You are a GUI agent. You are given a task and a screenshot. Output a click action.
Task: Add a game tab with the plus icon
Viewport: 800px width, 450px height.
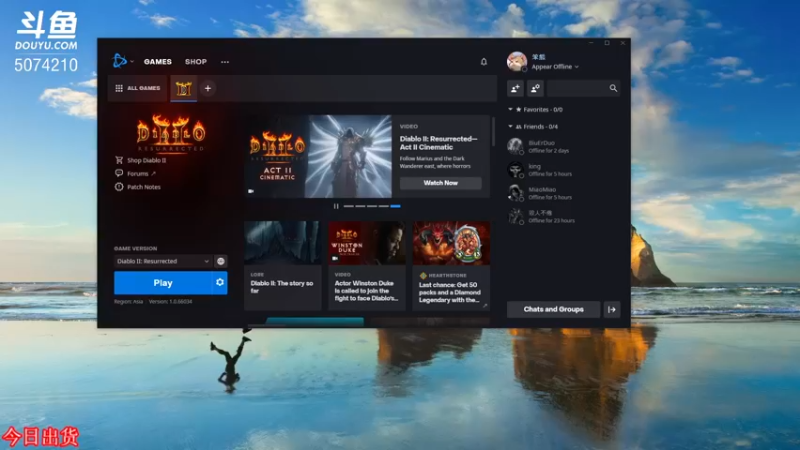coord(208,88)
